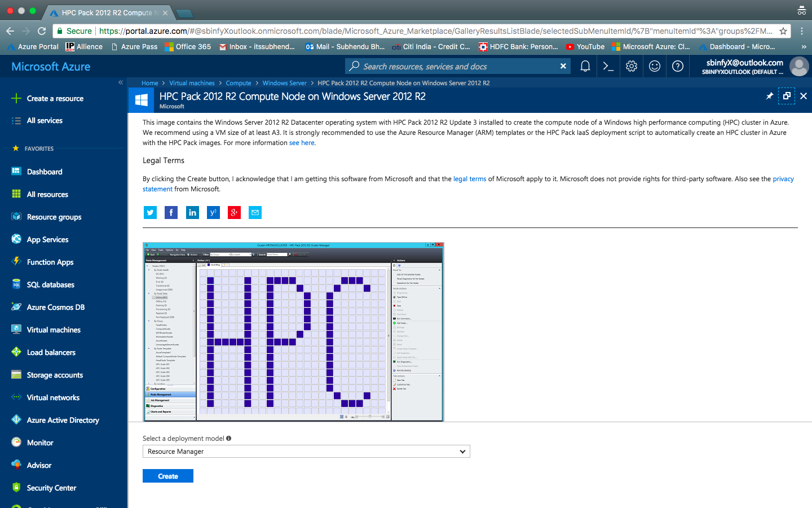Open the legal terms link
Screen dimensions: 812x508
pos(470,178)
